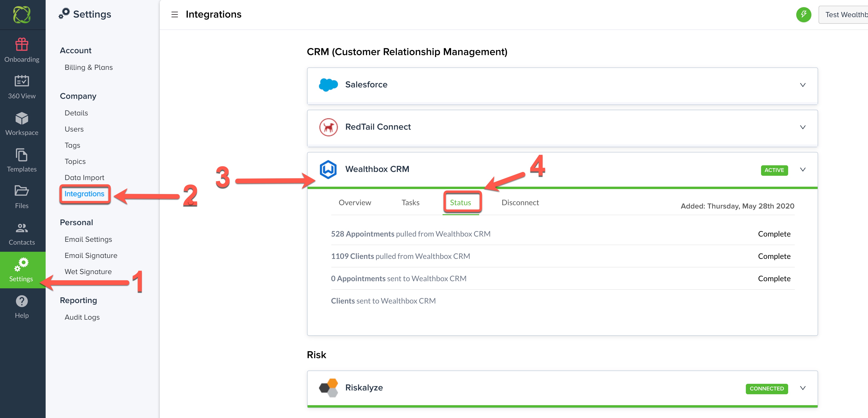Open the Disconnect tab
The height and width of the screenshot is (418, 868).
[520, 202]
